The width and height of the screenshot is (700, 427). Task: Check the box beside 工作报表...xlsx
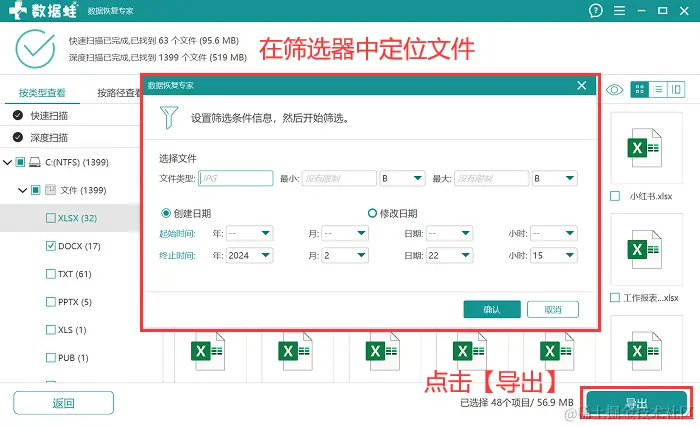tap(615, 297)
